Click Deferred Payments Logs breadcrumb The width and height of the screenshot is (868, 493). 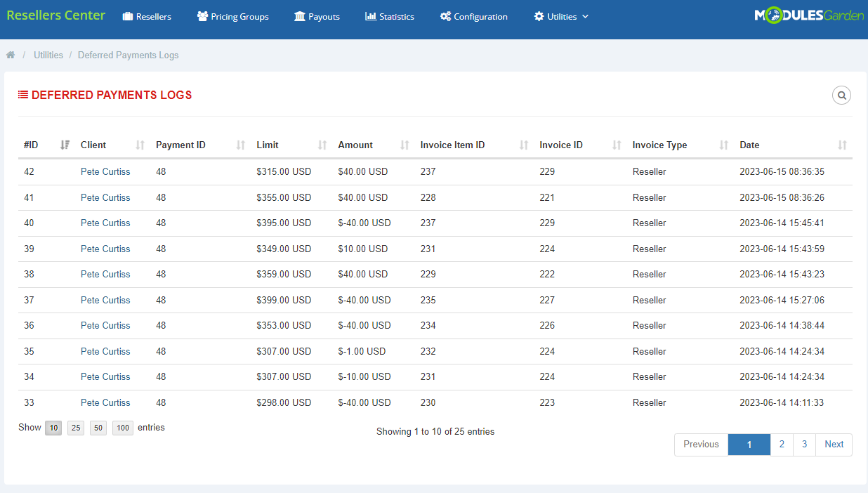coord(129,55)
